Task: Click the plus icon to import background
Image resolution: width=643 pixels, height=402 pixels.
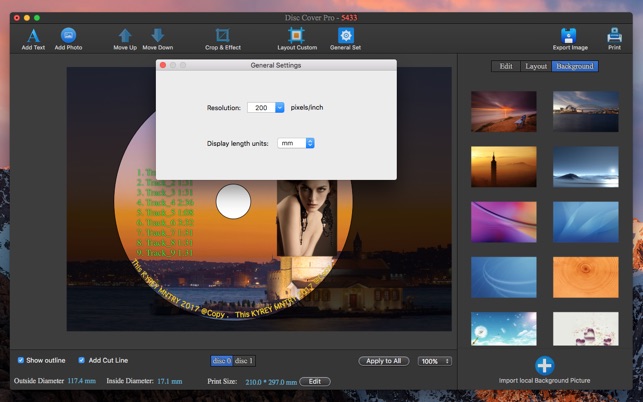Action: (544, 365)
